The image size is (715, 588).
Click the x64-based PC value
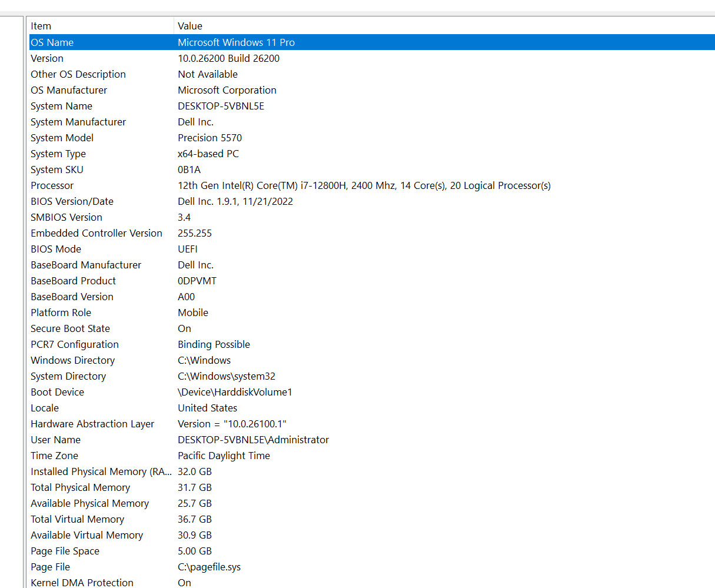coord(208,154)
